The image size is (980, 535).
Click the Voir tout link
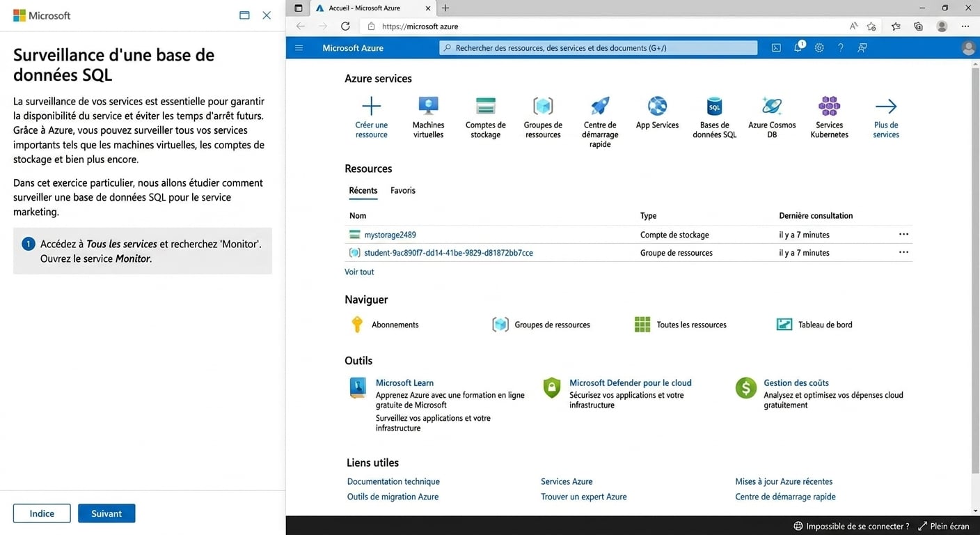pyautogui.click(x=359, y=272)
